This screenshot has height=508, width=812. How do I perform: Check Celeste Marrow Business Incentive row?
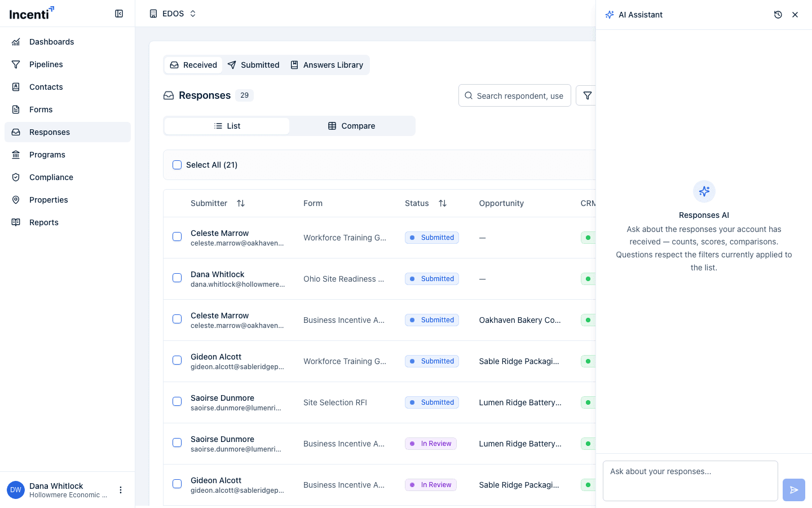[177, 319]
